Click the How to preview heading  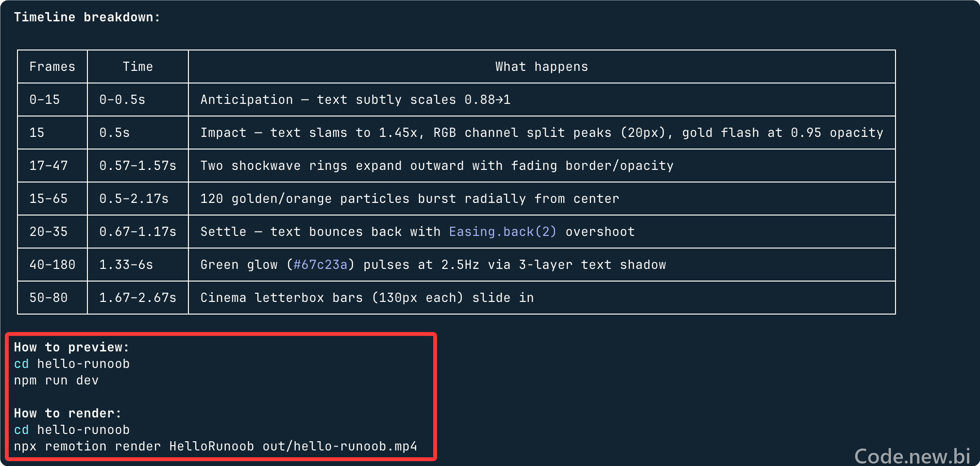tap(71, 347)
